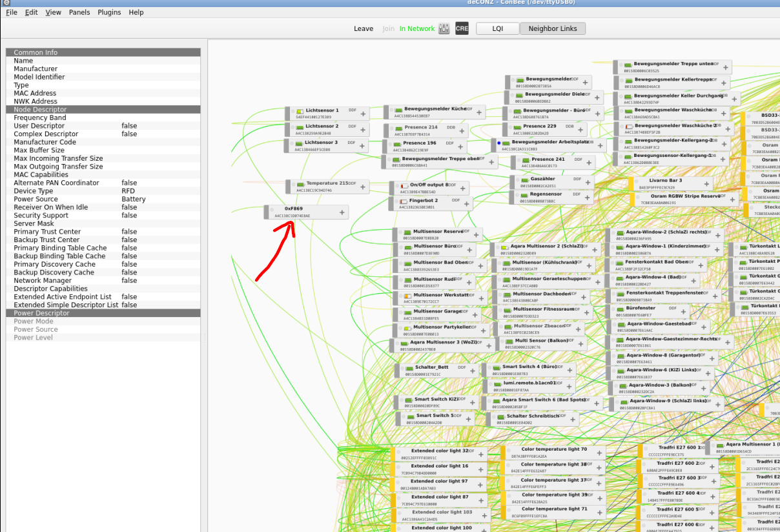
Task: Open the Help menu
Action: coord(136,12)
